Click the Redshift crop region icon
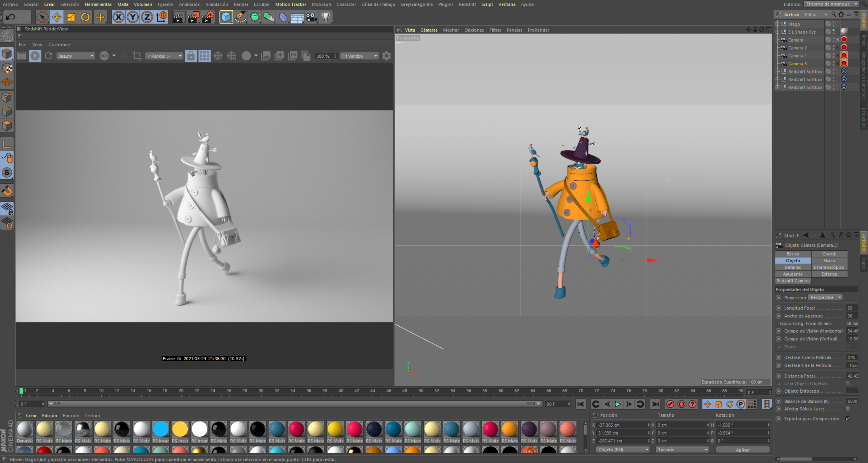 137,56
